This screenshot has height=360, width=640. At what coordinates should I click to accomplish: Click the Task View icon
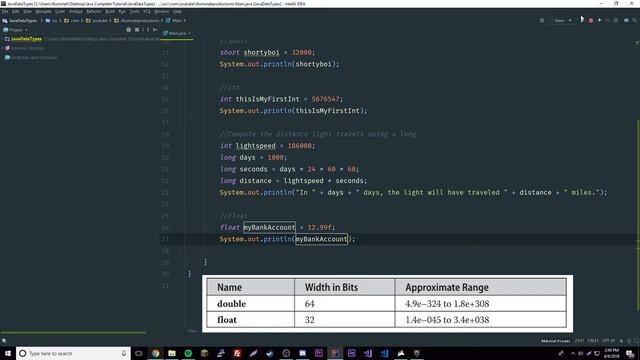click(x=139, y=353)
